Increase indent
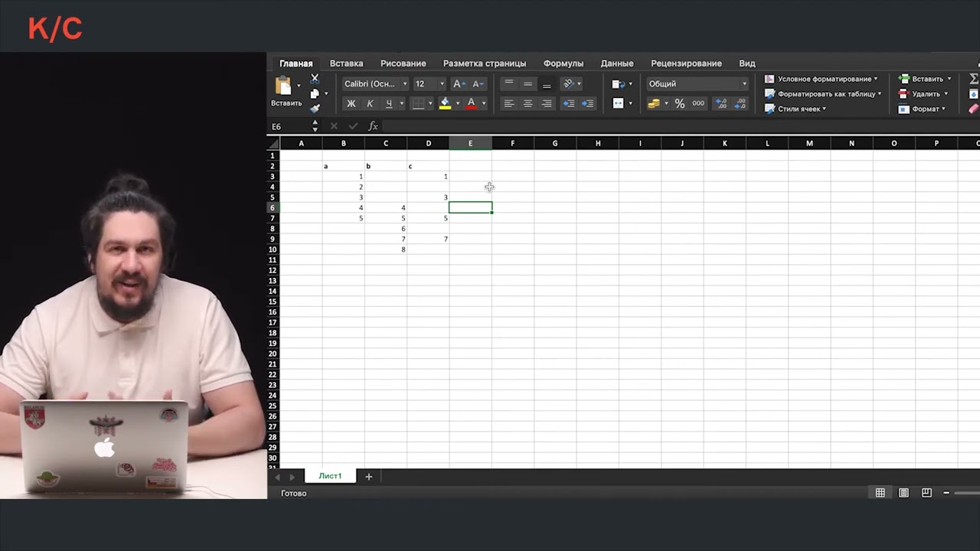 588,103
